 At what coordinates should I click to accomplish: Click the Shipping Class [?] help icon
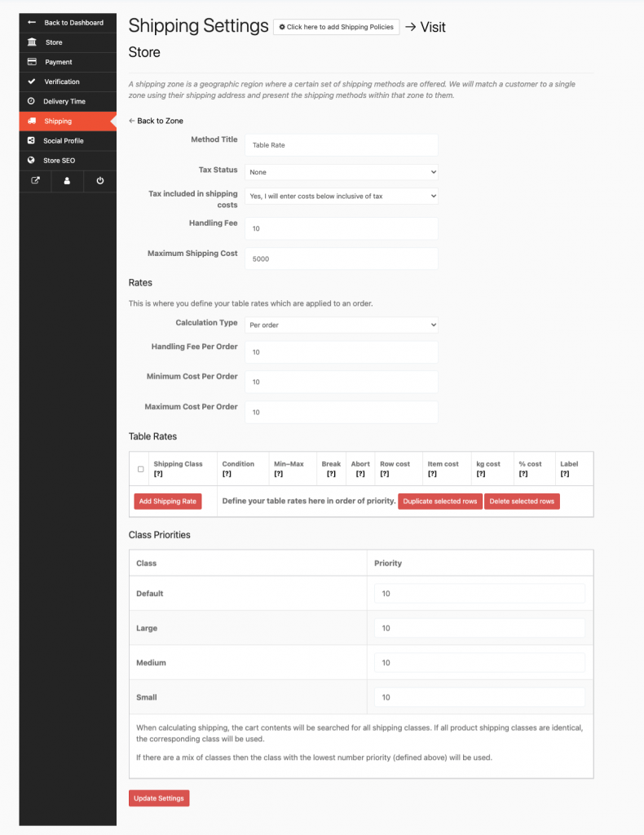(158, 474)
